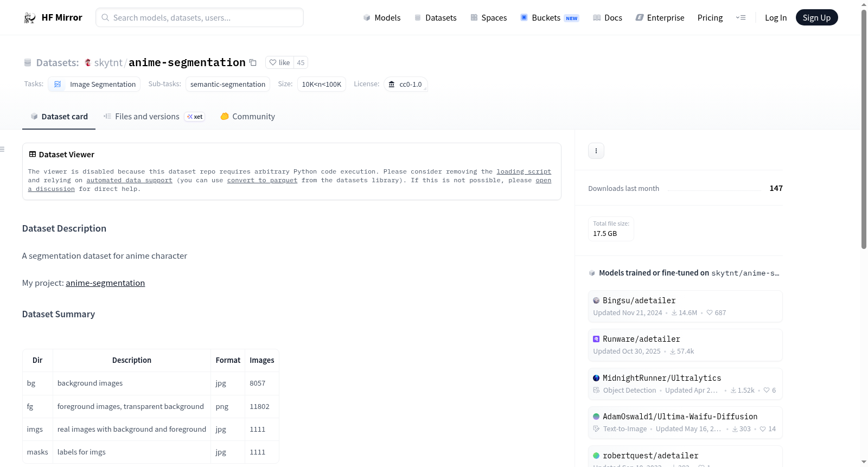Go to Spaces in the navigation

tap(488, 18)
